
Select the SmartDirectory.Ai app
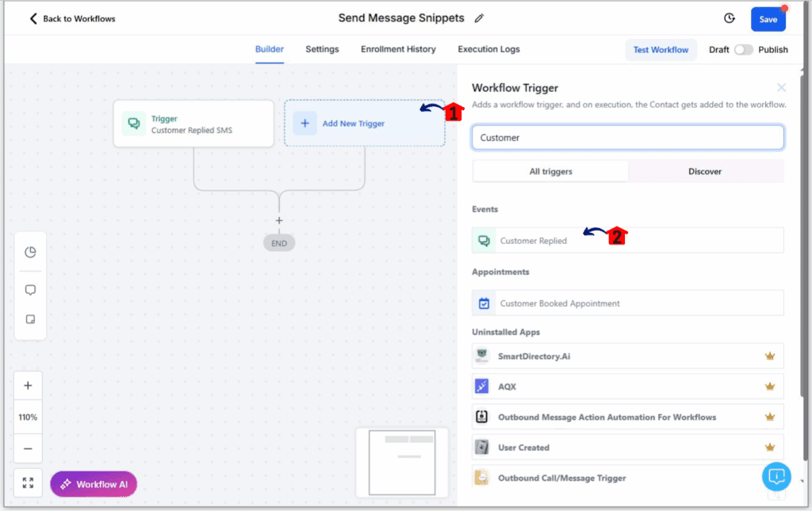tap(628, 356)
